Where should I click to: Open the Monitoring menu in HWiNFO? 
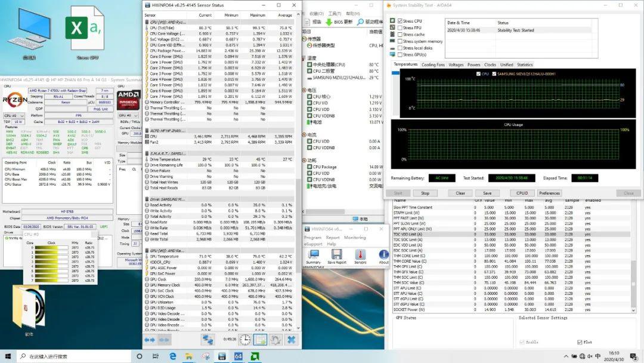pyautogui.click(x=355, y=237)
